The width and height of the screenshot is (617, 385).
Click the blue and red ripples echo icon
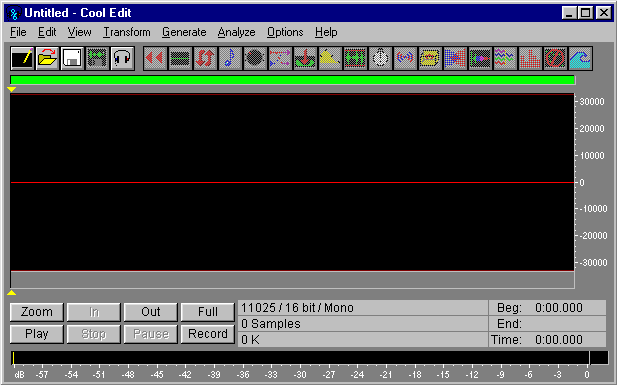point(405,59)
